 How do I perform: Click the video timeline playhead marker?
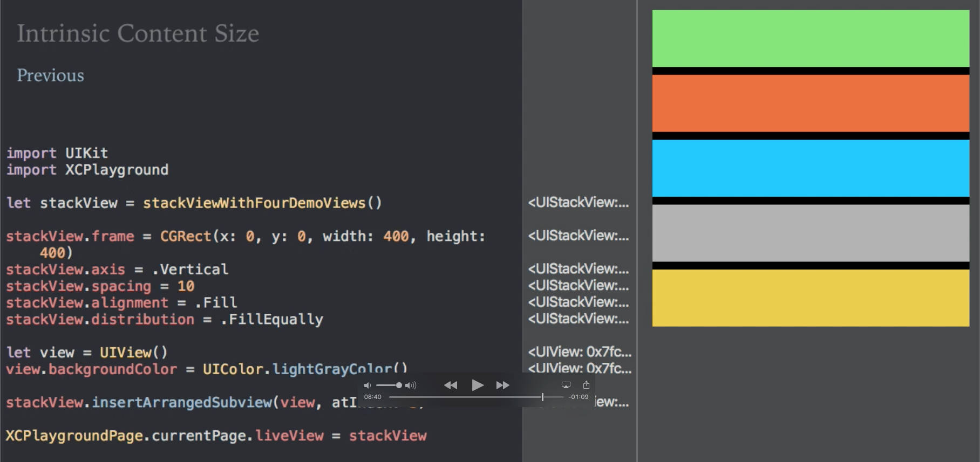[x=542, y=397]
